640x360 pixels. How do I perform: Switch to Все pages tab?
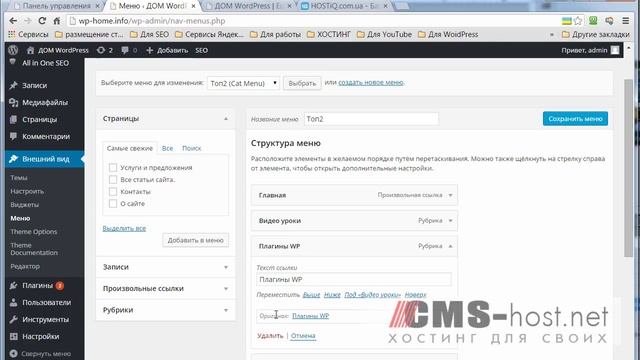coord(167,148)
